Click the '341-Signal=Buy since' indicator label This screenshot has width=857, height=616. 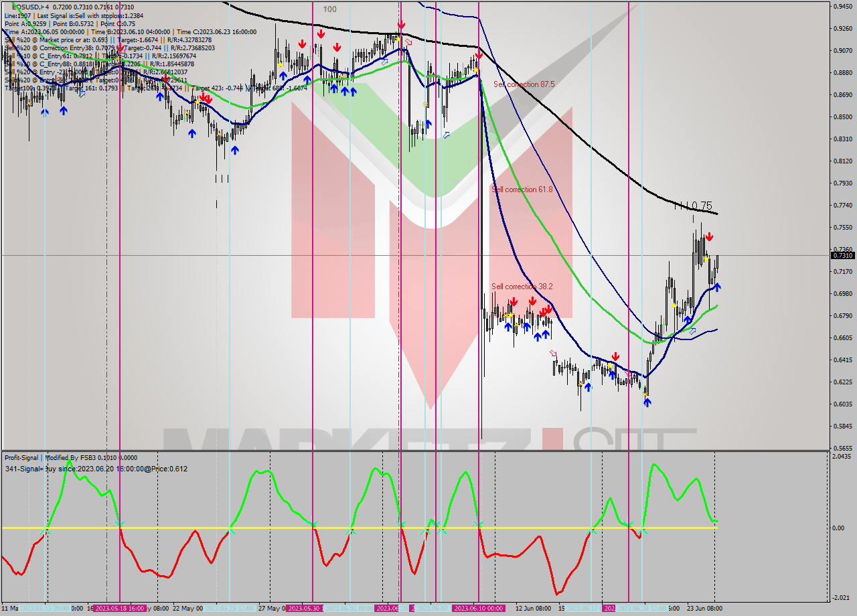[96, 469]
